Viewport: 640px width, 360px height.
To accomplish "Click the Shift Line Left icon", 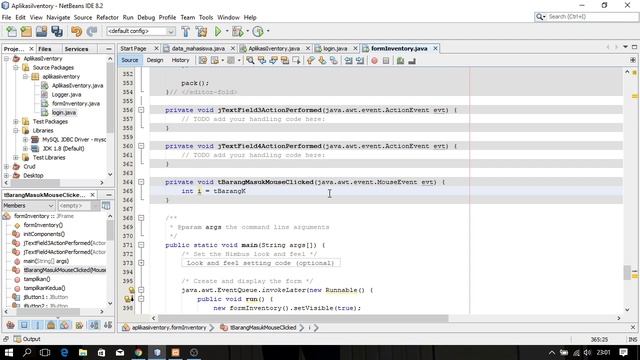I will click(x=348, y=60).
